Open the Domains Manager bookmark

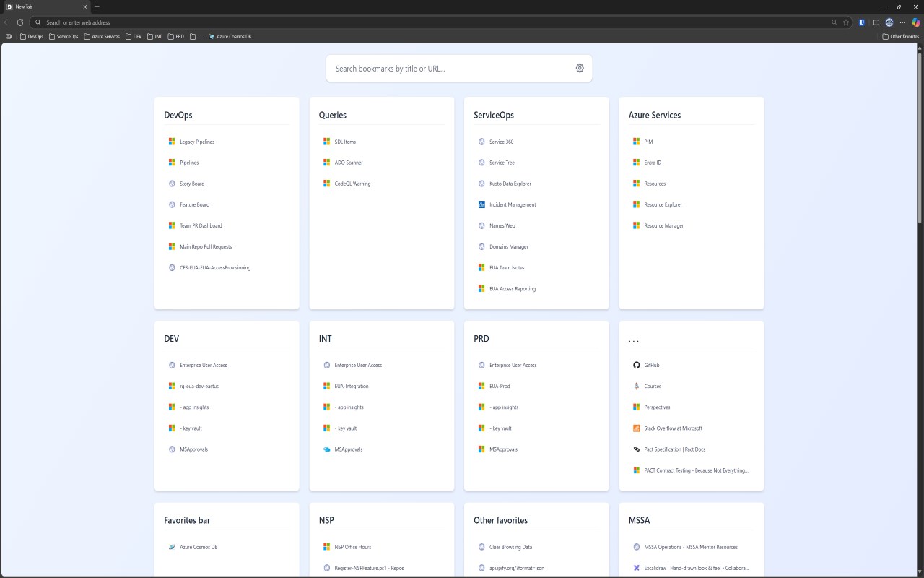[509, 246]
